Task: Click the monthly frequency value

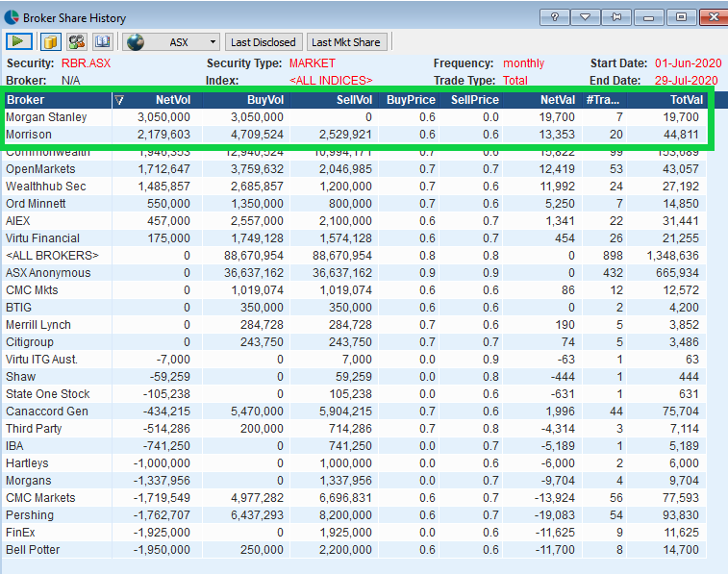Action: tap(523, 63)
